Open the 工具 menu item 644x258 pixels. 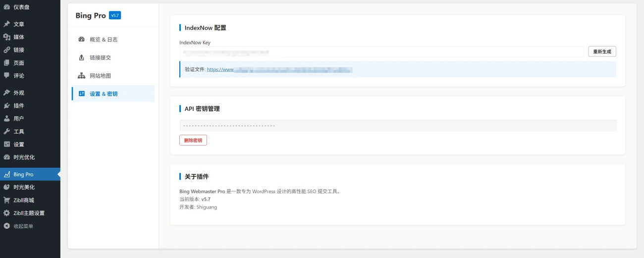(30, 131)
